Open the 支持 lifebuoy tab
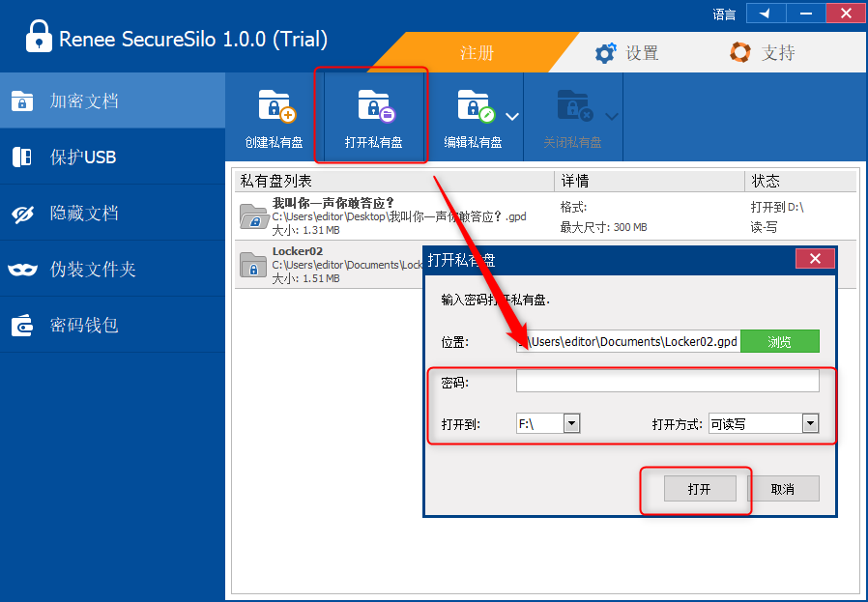Viewport: 868px width, 602px height. (x=762, y=52)
